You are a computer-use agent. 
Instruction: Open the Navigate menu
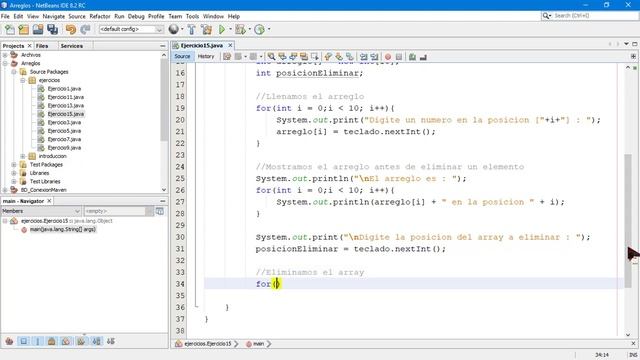53,16
